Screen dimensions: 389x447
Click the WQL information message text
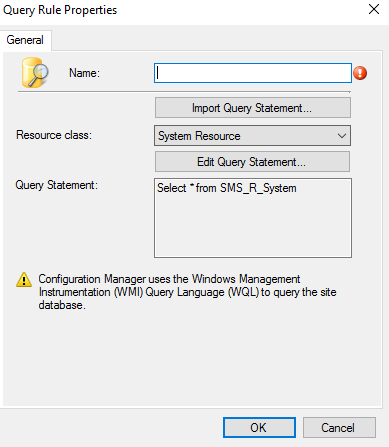pos(187,292)
